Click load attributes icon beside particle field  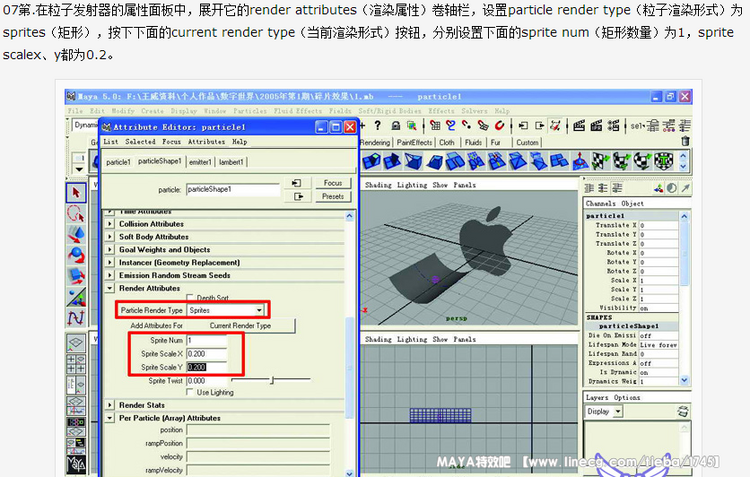(297, 183)
